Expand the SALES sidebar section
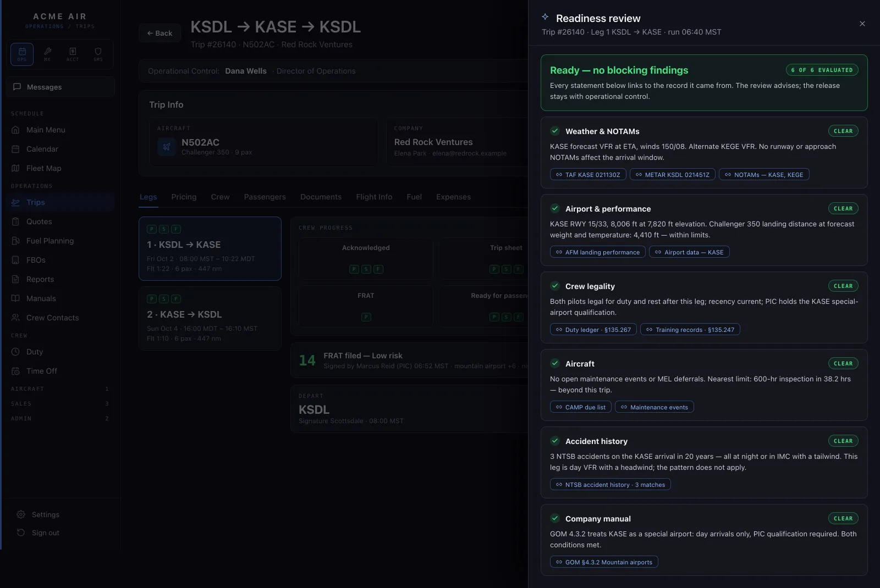This screenshot has height=588, width=880. tap(60, 403)
